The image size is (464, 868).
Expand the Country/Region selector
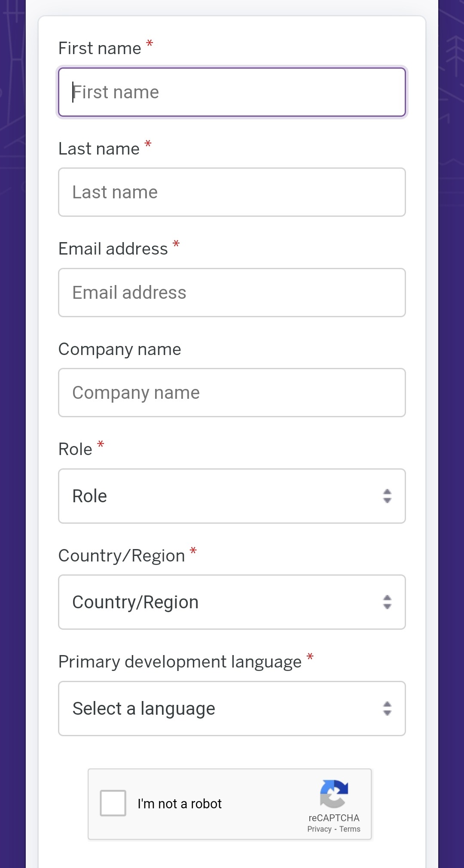[232, 602]
